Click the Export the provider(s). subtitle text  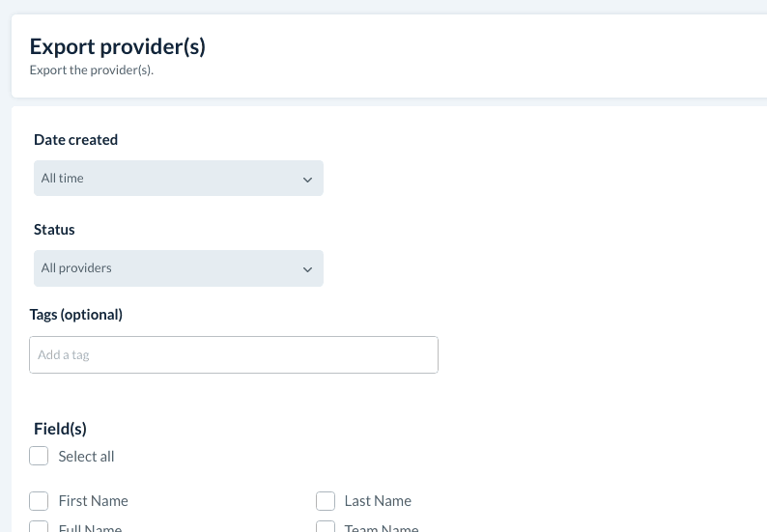92,70
